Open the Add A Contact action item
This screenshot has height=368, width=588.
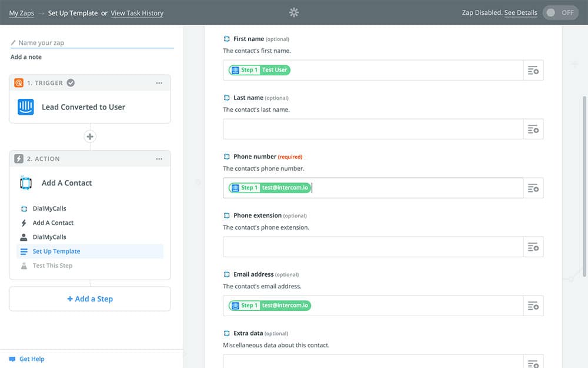(53, 223)
